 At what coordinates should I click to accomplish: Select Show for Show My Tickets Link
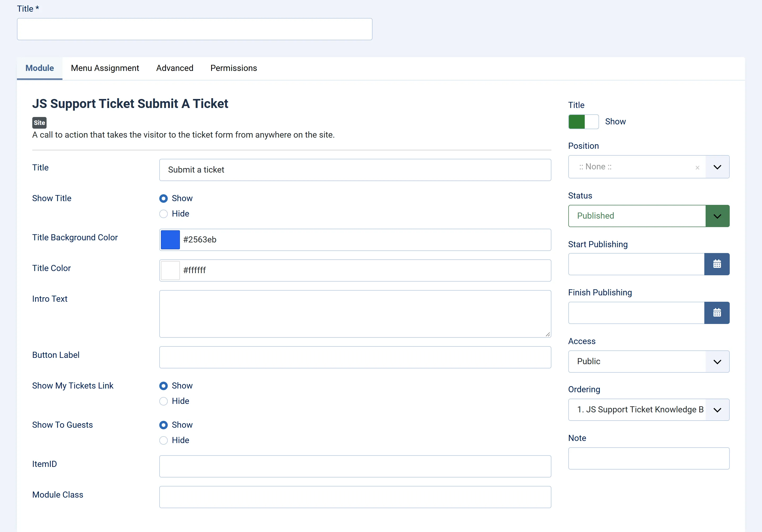163,386
